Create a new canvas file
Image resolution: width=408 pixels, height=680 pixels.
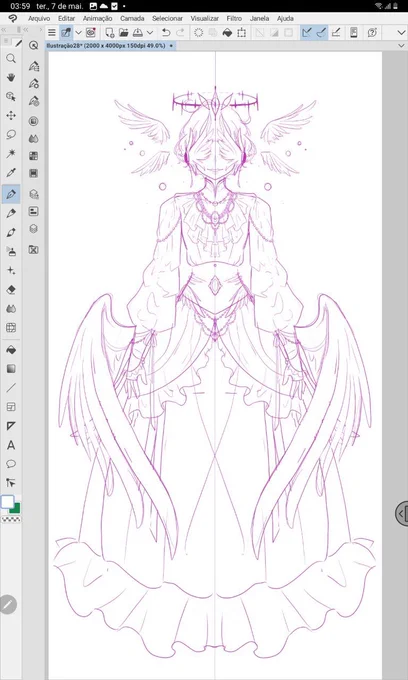(x=110, y=32)
